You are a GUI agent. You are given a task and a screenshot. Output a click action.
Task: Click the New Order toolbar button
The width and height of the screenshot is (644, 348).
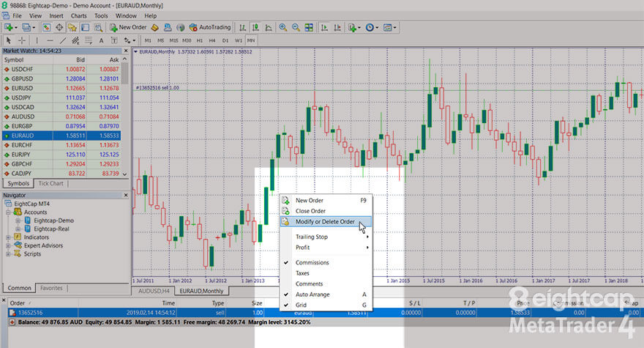coord(128,28)
